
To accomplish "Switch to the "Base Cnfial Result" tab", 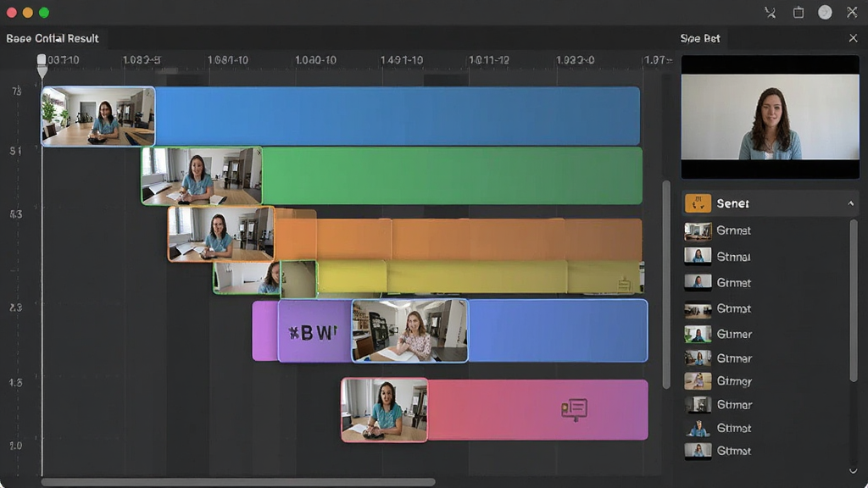I will point(53,38).
